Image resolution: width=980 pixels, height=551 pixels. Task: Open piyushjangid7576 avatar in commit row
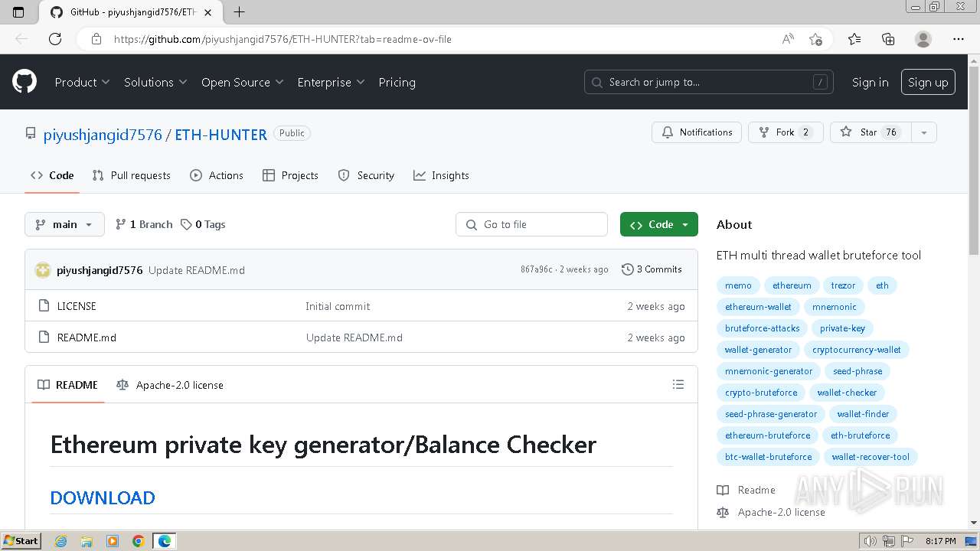(x=43, y=269)
